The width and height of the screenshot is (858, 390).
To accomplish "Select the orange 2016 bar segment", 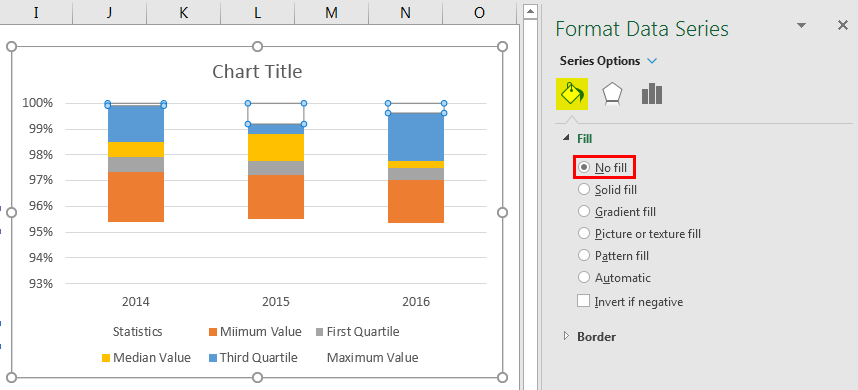I will click(x=416, y=201).
